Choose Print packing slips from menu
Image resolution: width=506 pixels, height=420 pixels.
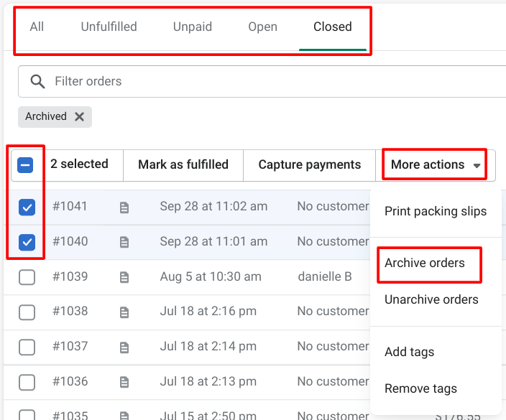[x=436, y=212]
